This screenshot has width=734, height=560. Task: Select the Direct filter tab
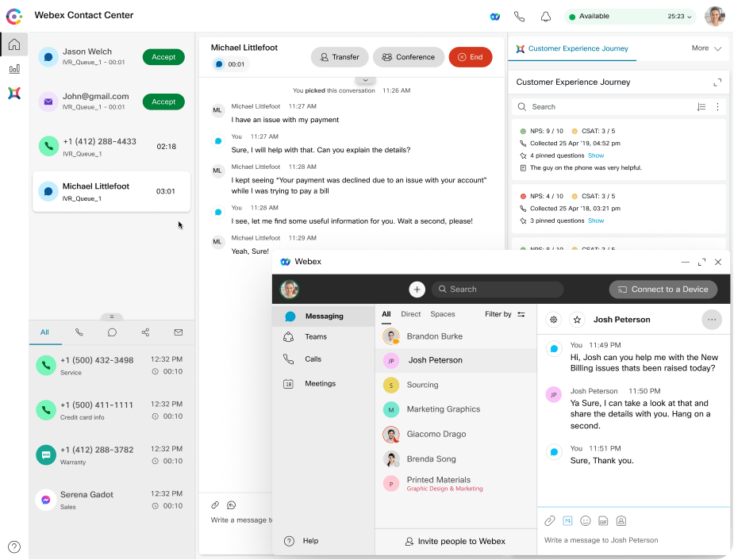410,314
